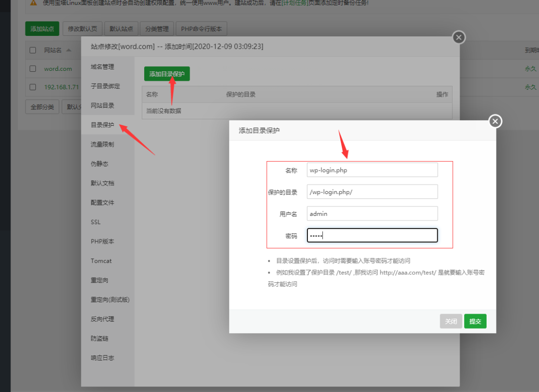This screenshot has height=392, width=539.
Task: Click the 添加目录保护 green button
Action: pos(167,74)
